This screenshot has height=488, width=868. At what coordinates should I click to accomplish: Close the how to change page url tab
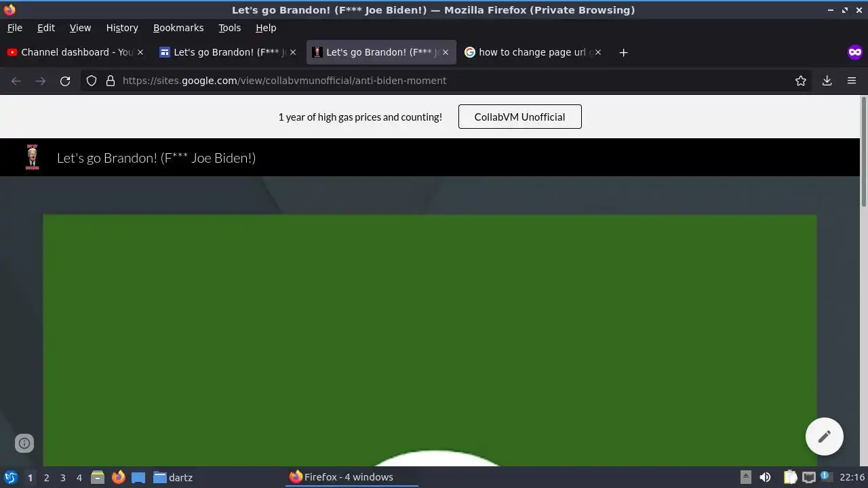point(598,52)
